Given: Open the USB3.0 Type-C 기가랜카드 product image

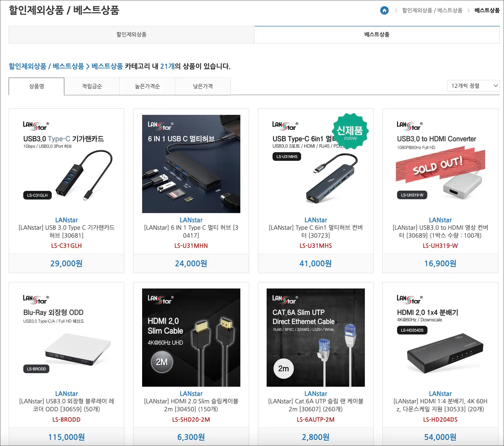Looking at the screenshot, I should coord(66,164).
